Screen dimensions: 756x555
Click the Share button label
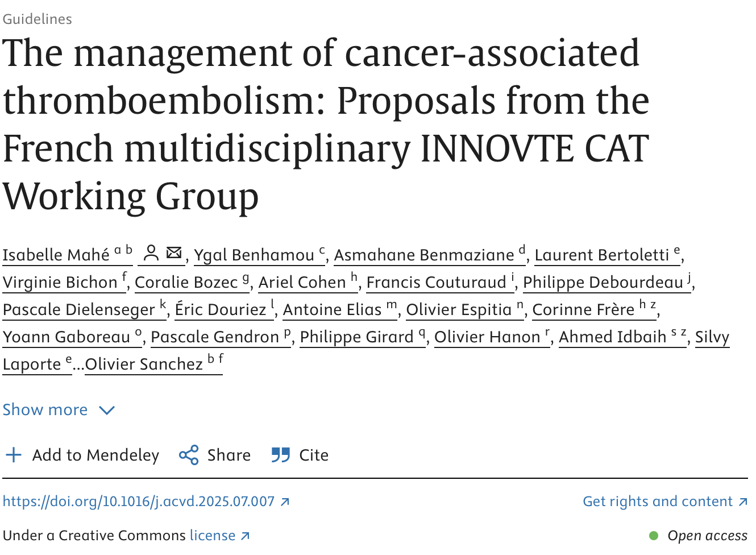coord(229,455)
